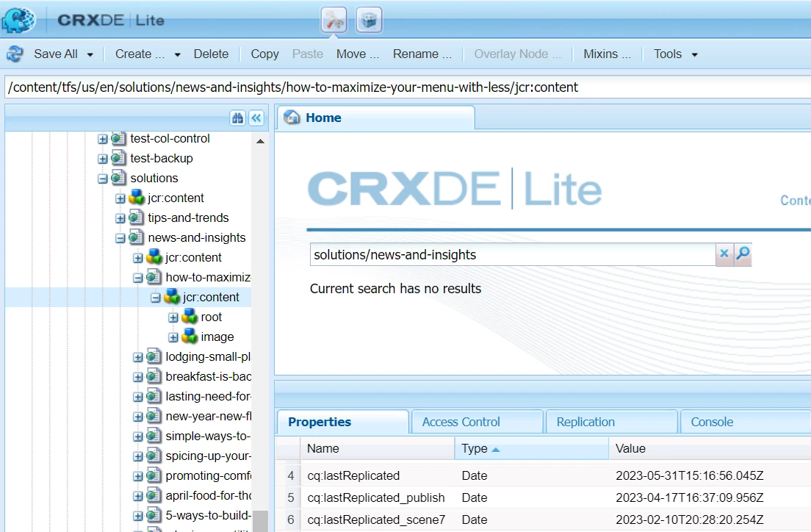Sort by the Type column header

tap(532, 448)
